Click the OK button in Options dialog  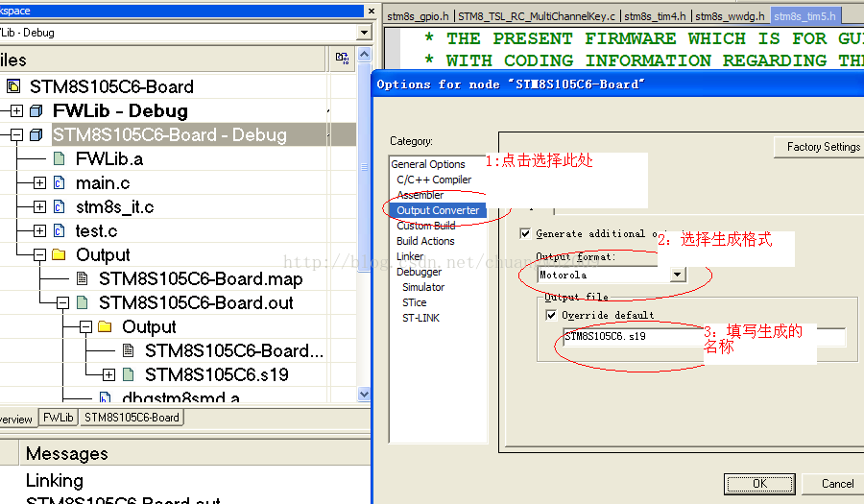point(759,484)
